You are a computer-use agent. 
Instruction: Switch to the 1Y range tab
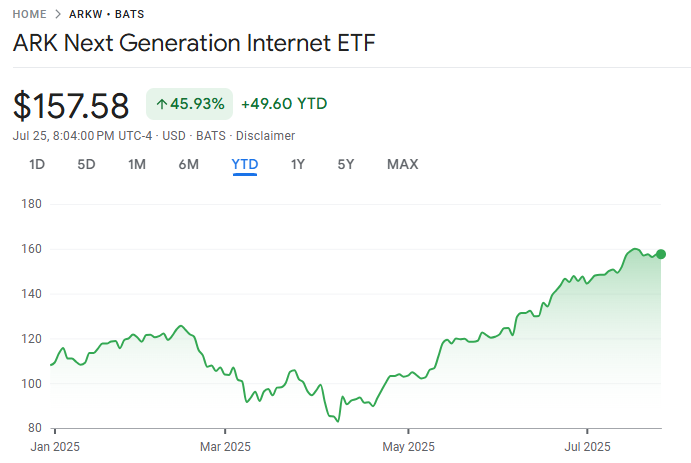pyautogui.click(x=297, y=164)
